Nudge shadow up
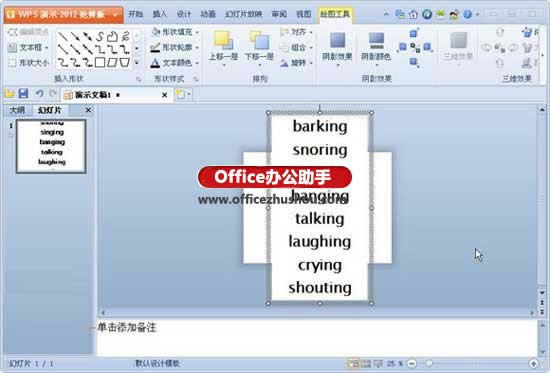The height and width of the screenshot is (373, 550). 414,33
